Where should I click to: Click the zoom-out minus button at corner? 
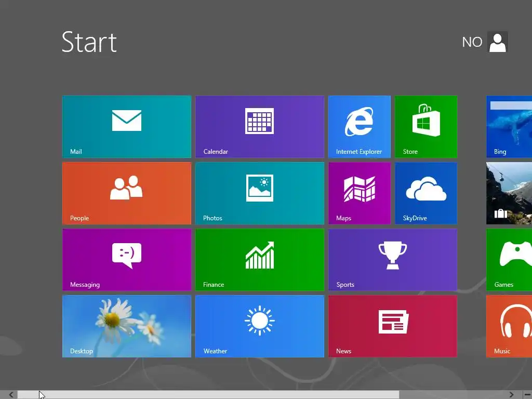(528, 395)
